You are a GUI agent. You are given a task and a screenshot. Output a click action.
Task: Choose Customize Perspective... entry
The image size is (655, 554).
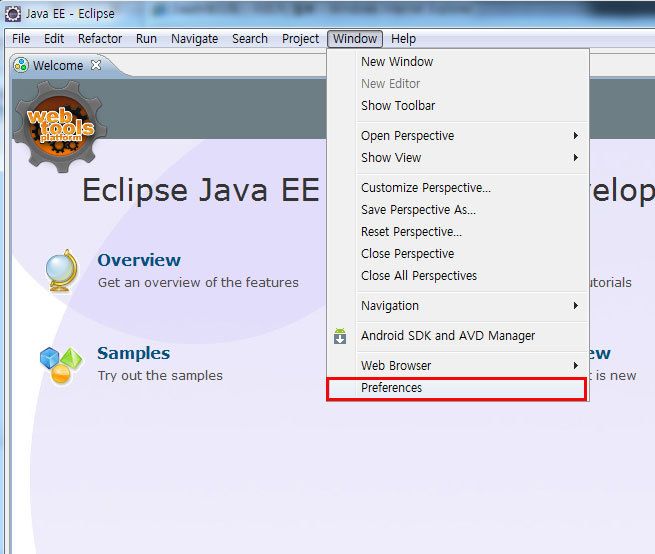(x=458, y=188)
